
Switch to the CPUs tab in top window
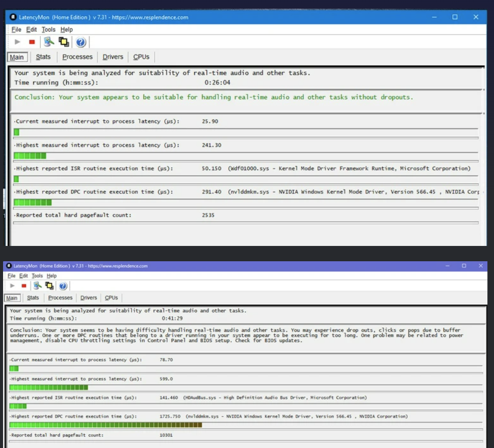pos(141,57)
